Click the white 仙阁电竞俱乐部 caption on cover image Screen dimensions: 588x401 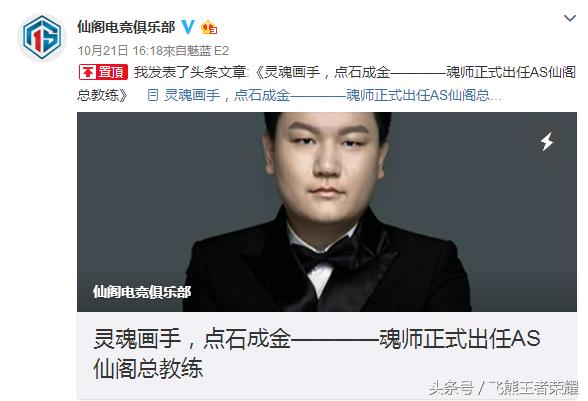click(x=142, y=292)
